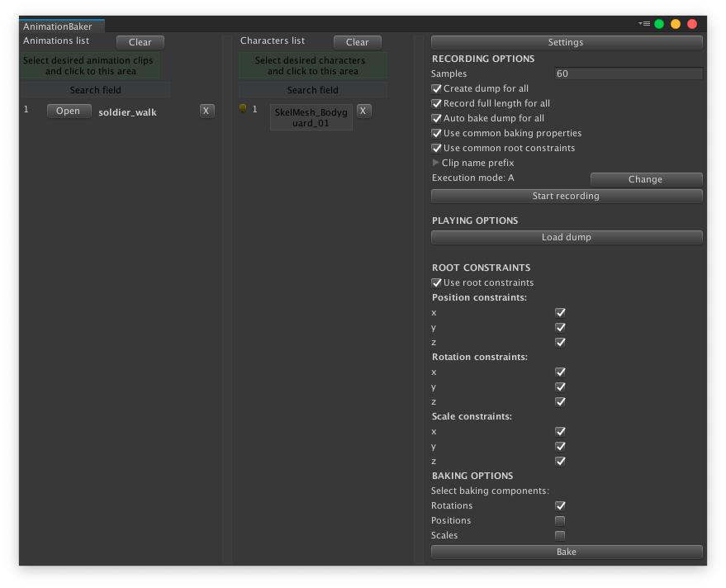Uncheck Position constraints z checkbox
This screenshot has width=726, height=588.
[560, 342]
